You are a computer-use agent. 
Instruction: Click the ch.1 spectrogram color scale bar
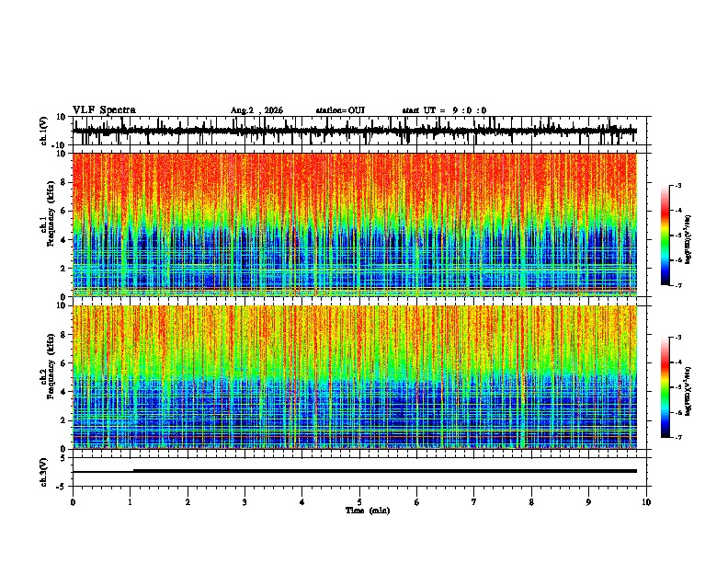pos(665,236)
